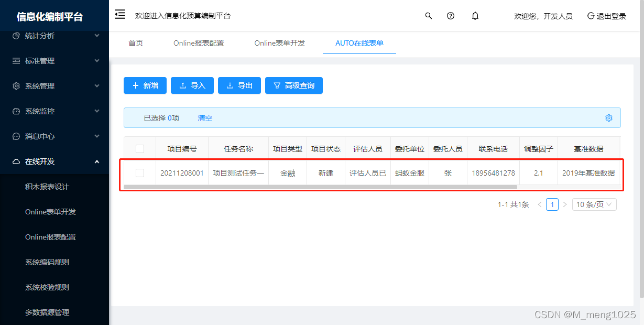The width and height of the screenshot is (644, 325).
Task: Collapse the sidebar using the hamburger icon
Action: [x=119, y=15]
